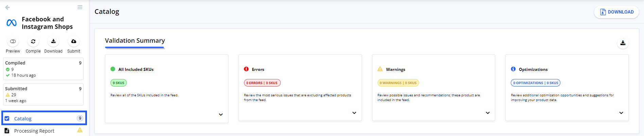Click the Submit cloud upload icon
This screenshot has width=644, height=136.
[74, 41]
